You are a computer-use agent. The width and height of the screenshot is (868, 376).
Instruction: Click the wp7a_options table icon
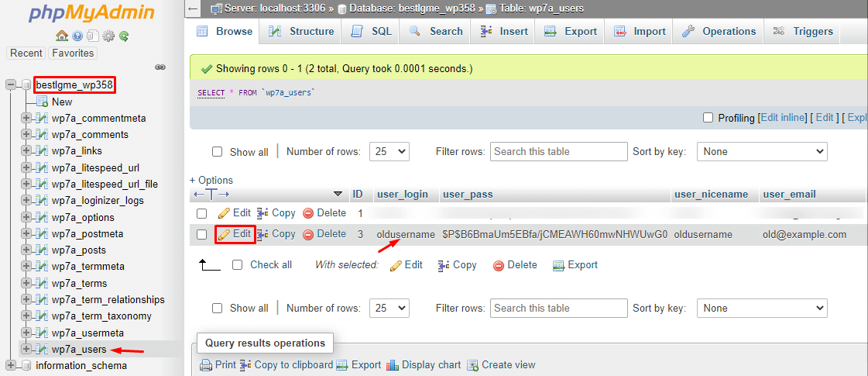[x=42, y=217]
